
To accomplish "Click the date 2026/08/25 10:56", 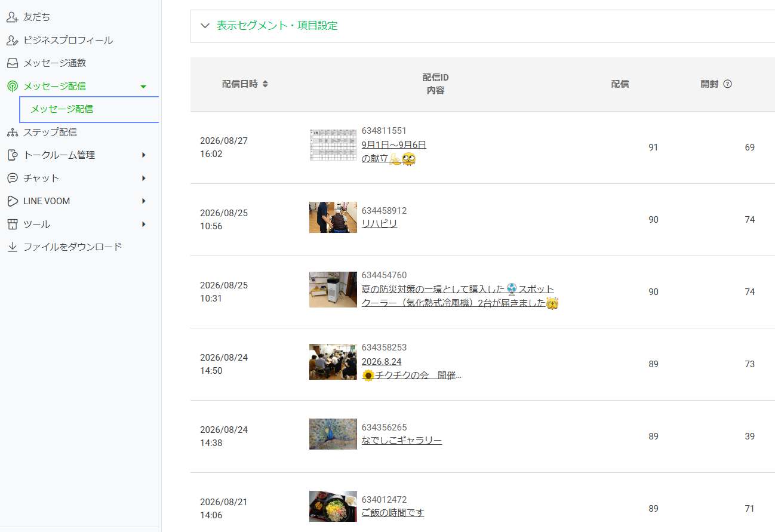I will tap(224, 220).
